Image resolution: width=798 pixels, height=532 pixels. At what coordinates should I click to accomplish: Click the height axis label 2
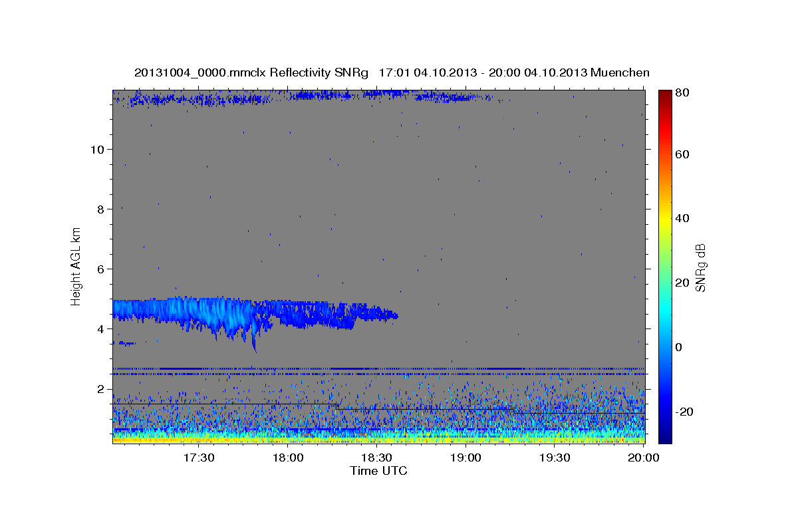click(x=101, y=389)
